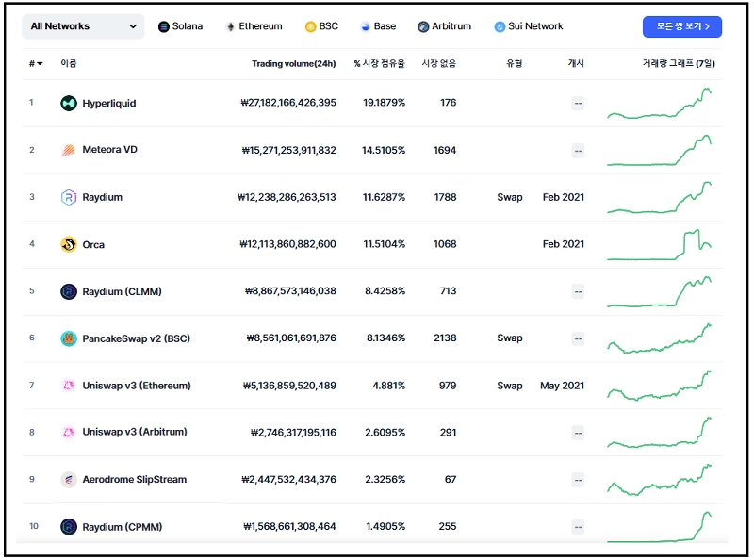Click the blue 모든 쌍 보기 button
The image size is (754, 560).
pos(681,26)
